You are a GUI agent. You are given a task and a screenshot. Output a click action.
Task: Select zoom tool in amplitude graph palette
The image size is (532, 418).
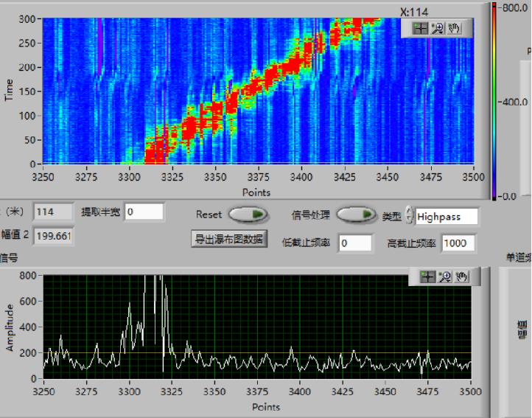(445, 276)
